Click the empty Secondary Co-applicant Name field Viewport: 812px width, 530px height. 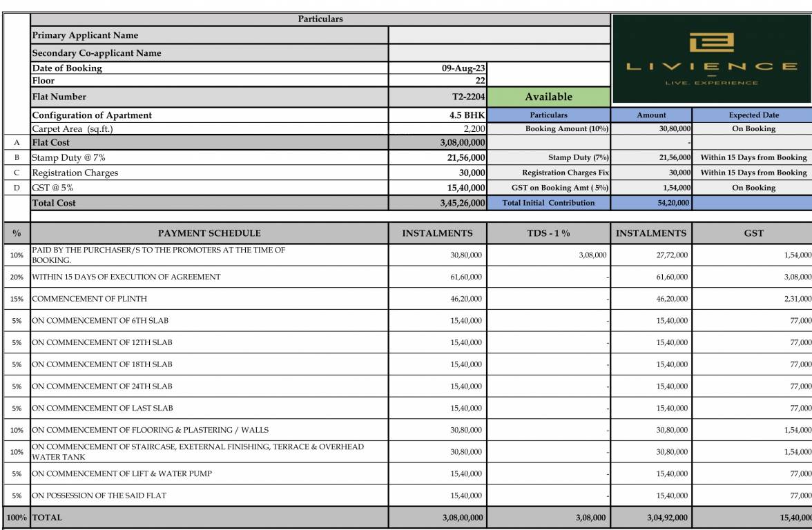click(x=499, y=53)
